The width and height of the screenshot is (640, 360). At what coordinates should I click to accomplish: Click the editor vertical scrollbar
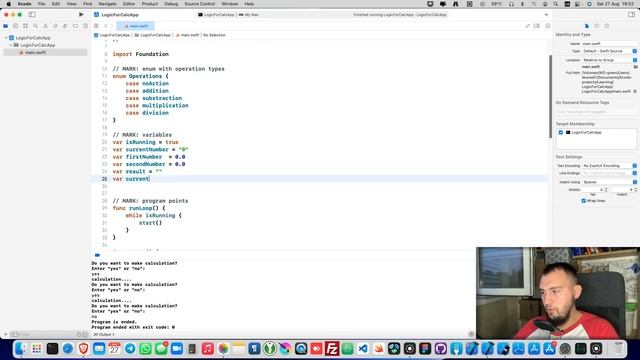pos(550,96)
